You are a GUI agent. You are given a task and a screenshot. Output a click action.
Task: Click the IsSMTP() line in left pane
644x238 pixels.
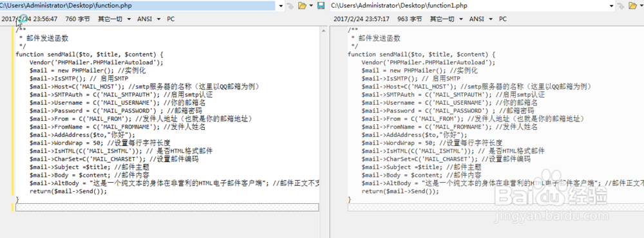79,78
